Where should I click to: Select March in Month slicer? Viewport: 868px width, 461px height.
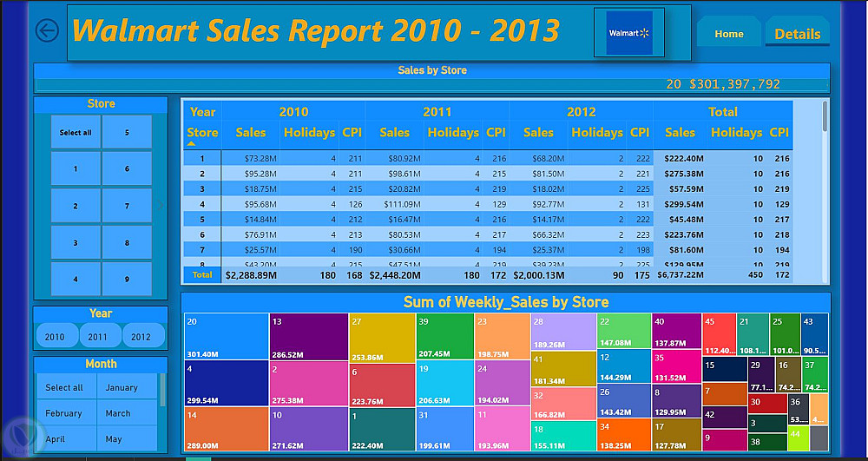(127, 413)
